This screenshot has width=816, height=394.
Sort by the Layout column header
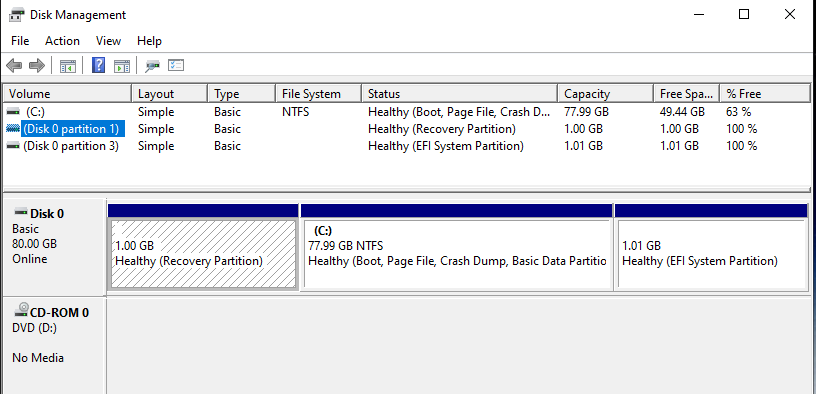pos(169,94)
